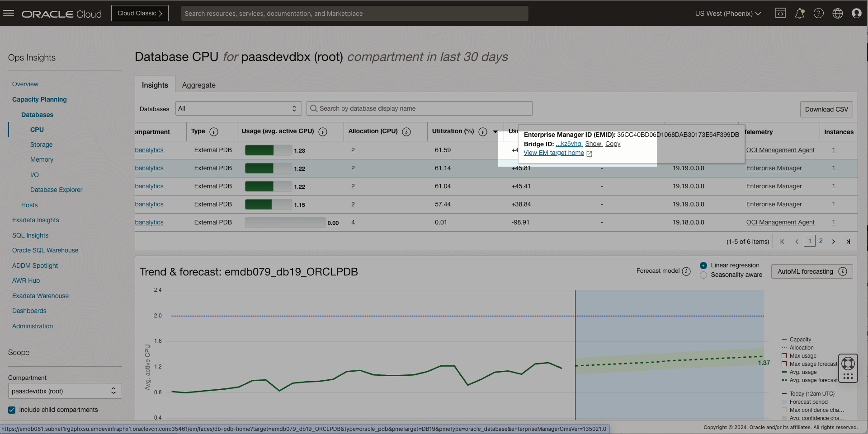The width and height of the screenshot is (868, 434).
Task: Click the info icon next to Type column
Action: [214, 132]
